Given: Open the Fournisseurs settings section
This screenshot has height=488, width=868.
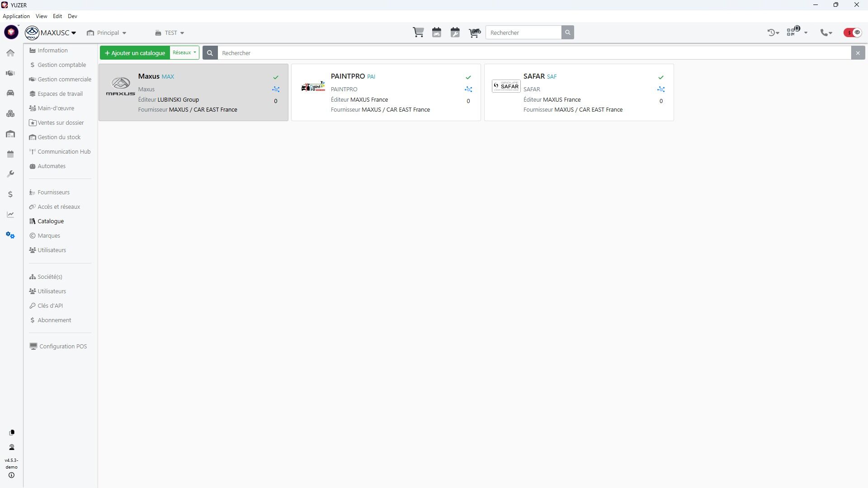Looking at the screenshot, I should [x=53, y=192].
